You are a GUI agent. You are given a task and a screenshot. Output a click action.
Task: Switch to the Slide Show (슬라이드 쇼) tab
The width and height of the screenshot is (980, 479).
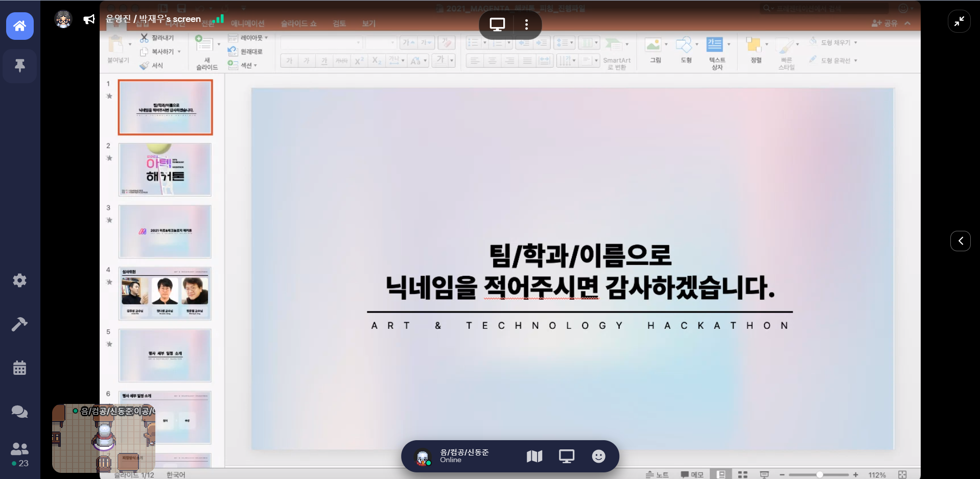[299, 23]
